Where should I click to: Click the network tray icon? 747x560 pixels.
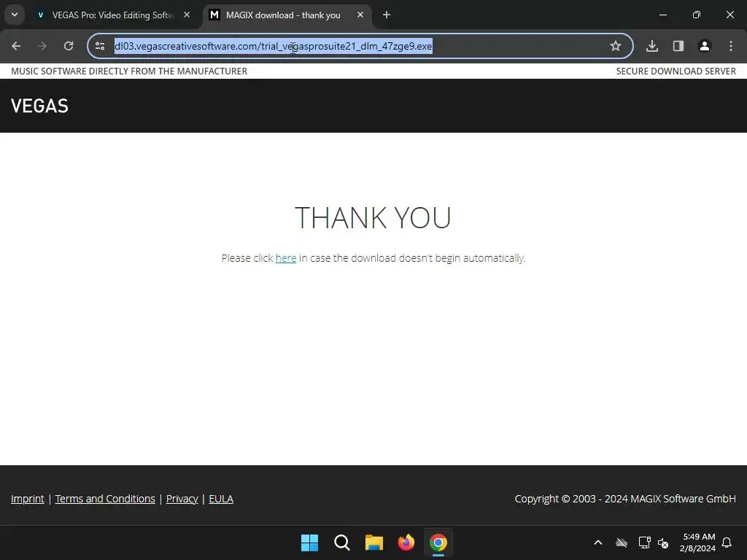coord(645,542)
